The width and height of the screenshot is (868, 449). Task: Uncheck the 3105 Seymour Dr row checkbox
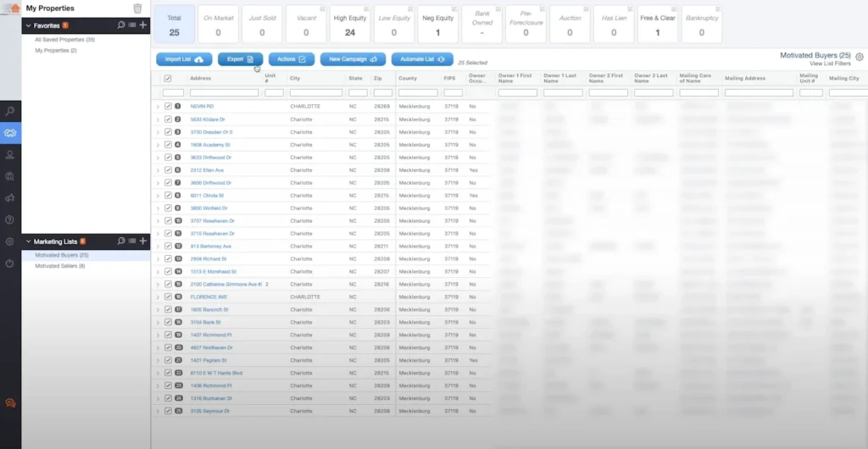coord(168,412)
